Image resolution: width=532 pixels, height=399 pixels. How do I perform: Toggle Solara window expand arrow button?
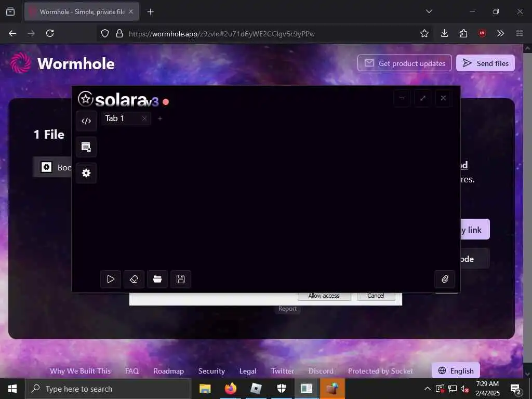pos(423,98)
